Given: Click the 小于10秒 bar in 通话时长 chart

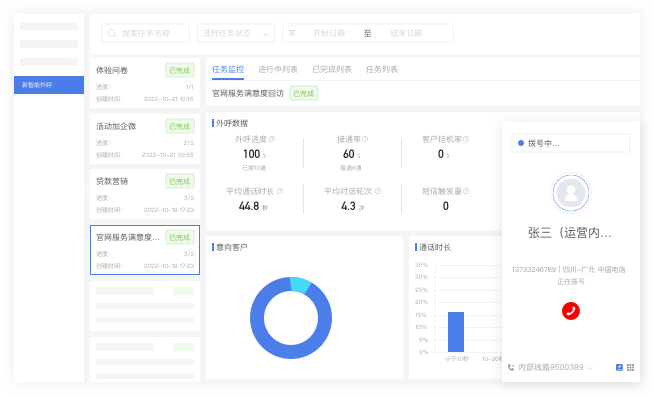Looking at the screenshot, I should 455,332.
